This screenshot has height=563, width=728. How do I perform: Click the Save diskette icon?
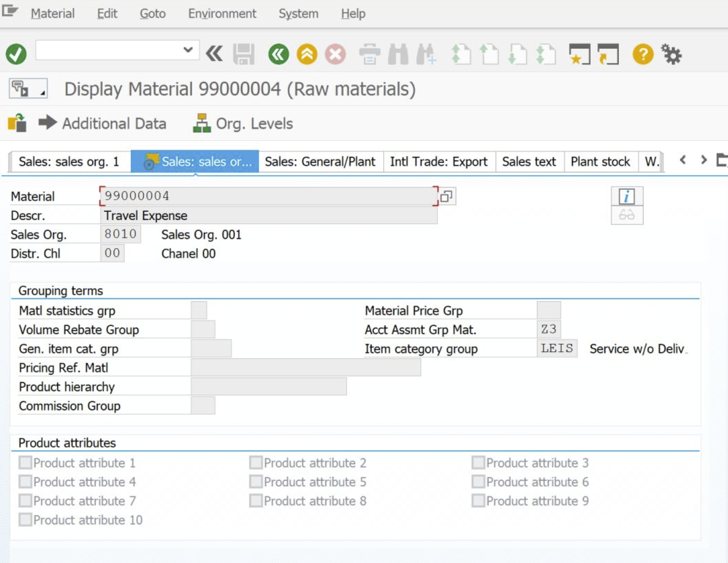tap(243, 54)
